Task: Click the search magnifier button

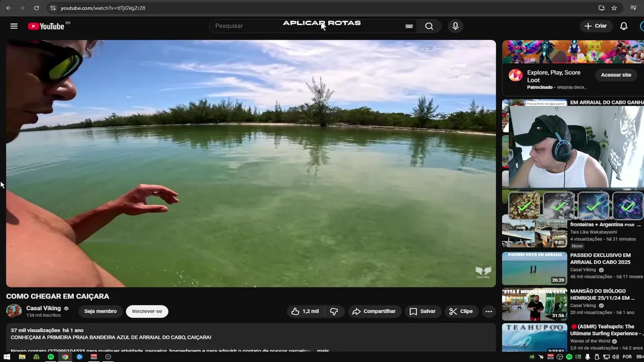Action: [x=429, y=26]
